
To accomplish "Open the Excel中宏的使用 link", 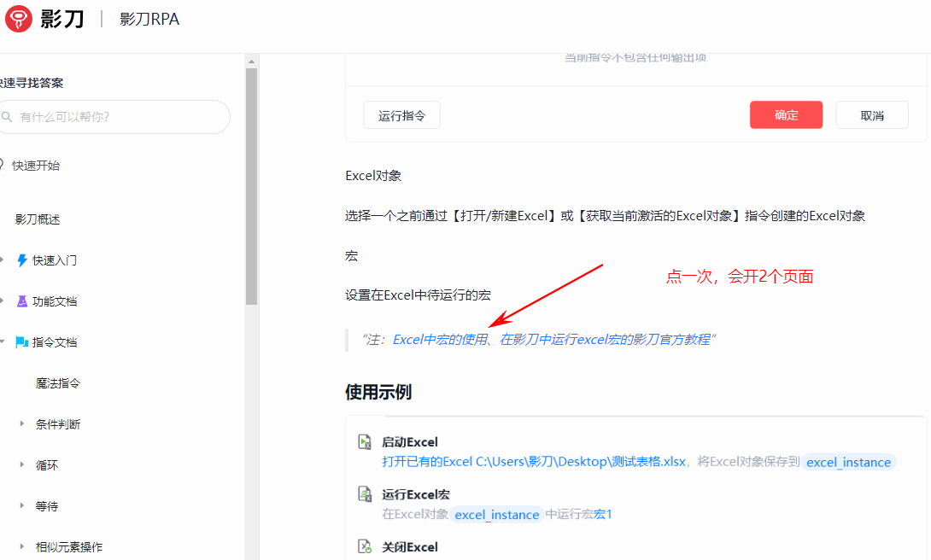I will (440, 339).
